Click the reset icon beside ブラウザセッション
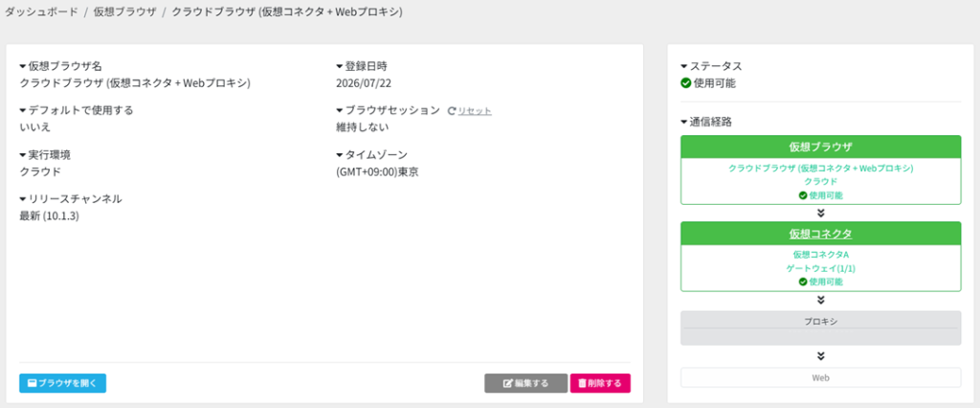Image resolution: width=980 pixels, height=408 pixels. click(452, 111)
